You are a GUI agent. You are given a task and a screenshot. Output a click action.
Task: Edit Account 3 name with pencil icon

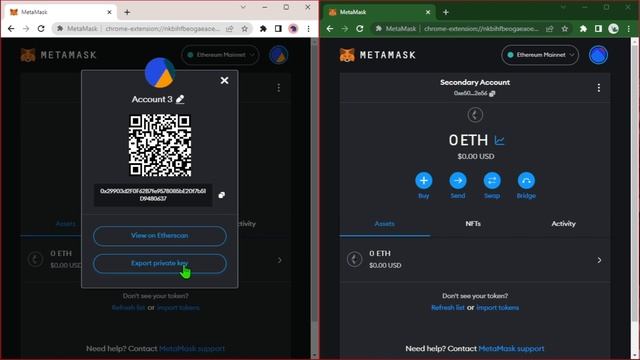pos(180,99)
